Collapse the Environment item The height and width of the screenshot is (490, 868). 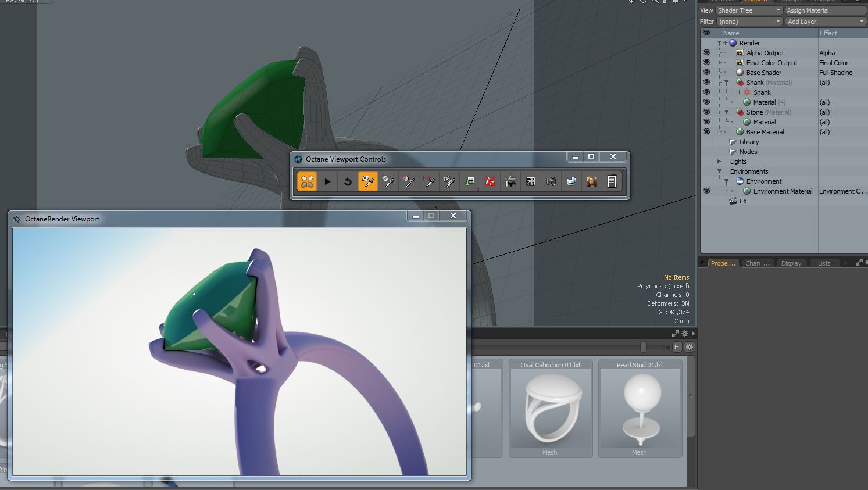[x=726, y=181]
